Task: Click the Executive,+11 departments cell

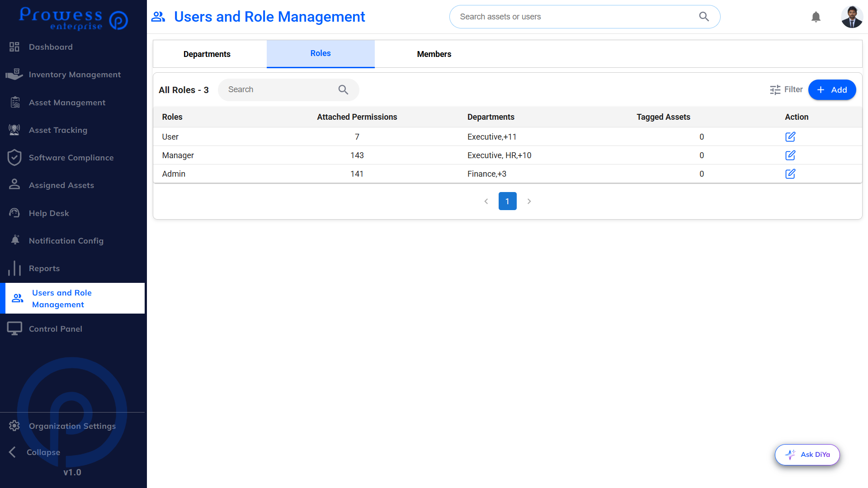Action: pyautogui.click(x=491, y=137)
